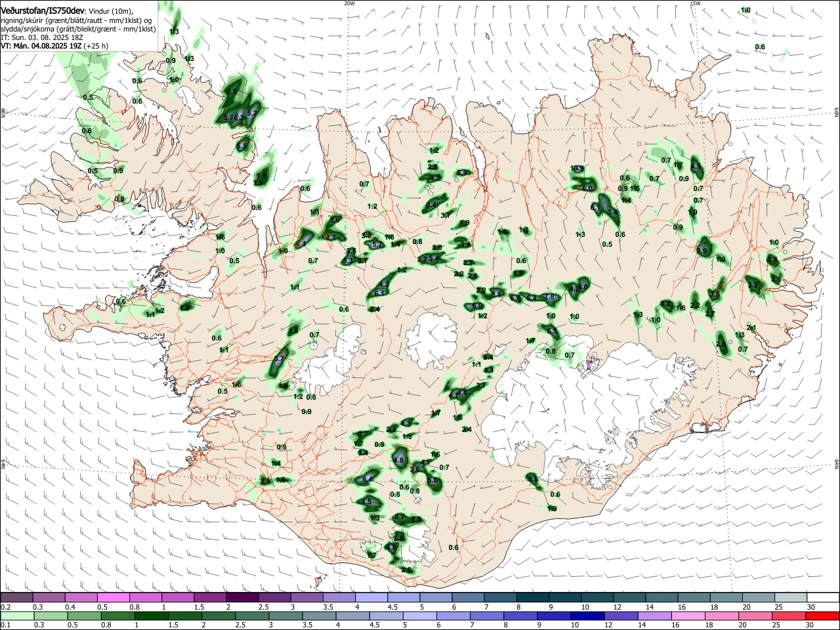Screen dimensions: 840x630
Task: Click the 15W longitude label at the top
Action: pos(695,3)
